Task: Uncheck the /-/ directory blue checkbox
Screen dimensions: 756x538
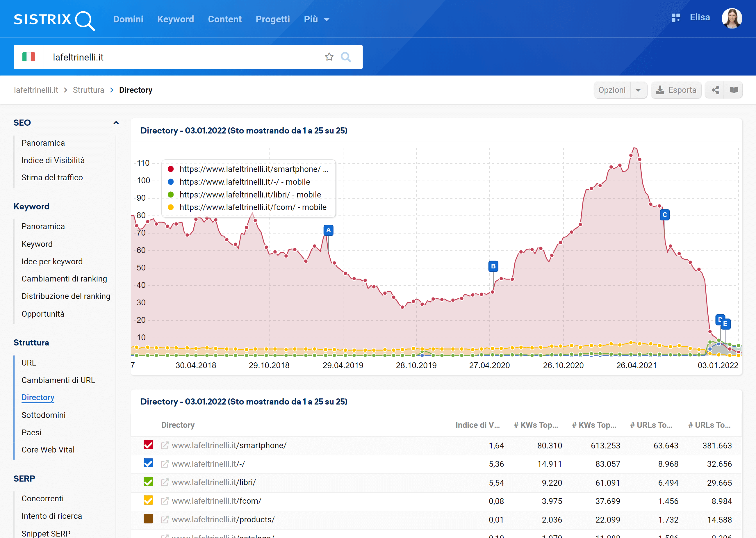Action: tap(148, 463)
